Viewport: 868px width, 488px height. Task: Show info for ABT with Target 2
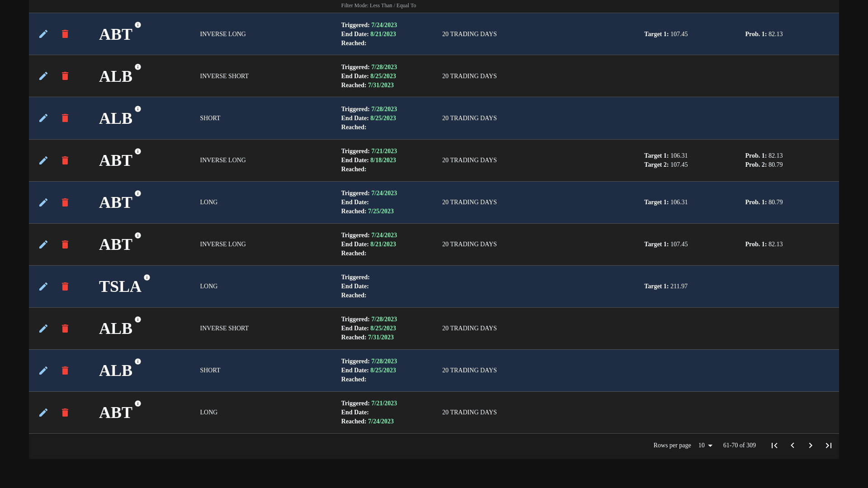click(x=138, y=151)
